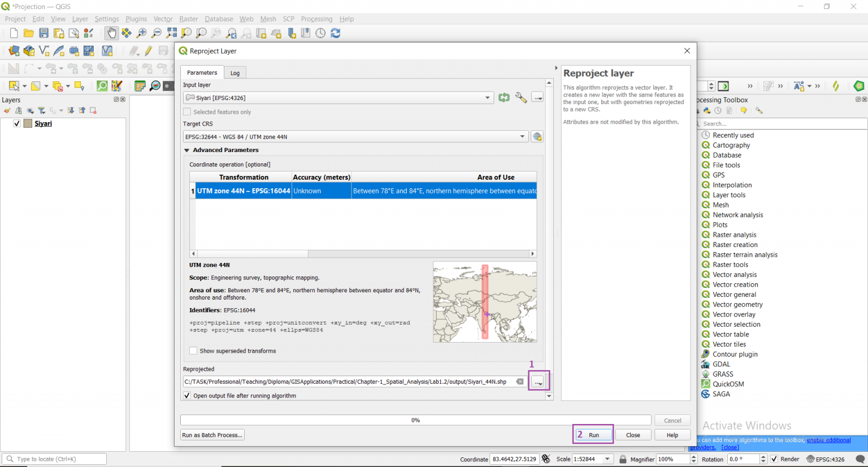
Task: Uncheck Open output file after running algorithm
Action: click(186, 395)
